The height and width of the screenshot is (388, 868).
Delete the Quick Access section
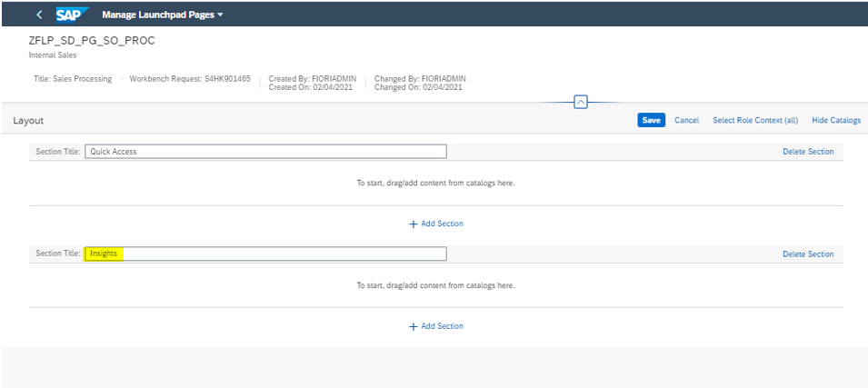[x=808, y=152]
